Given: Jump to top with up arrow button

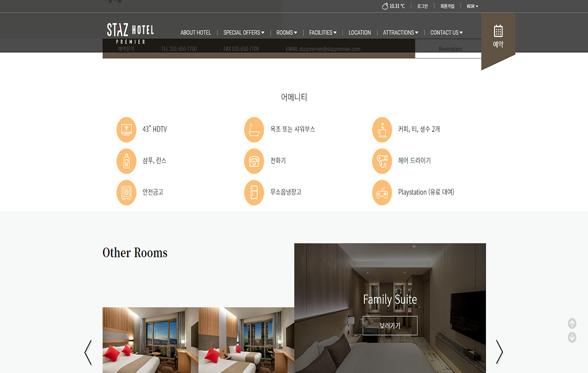Looking at the screenshot, I should coord(572,323).
